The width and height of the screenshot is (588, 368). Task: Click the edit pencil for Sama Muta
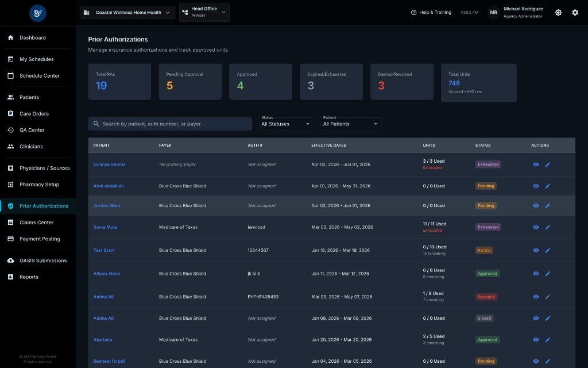point(547,227)
